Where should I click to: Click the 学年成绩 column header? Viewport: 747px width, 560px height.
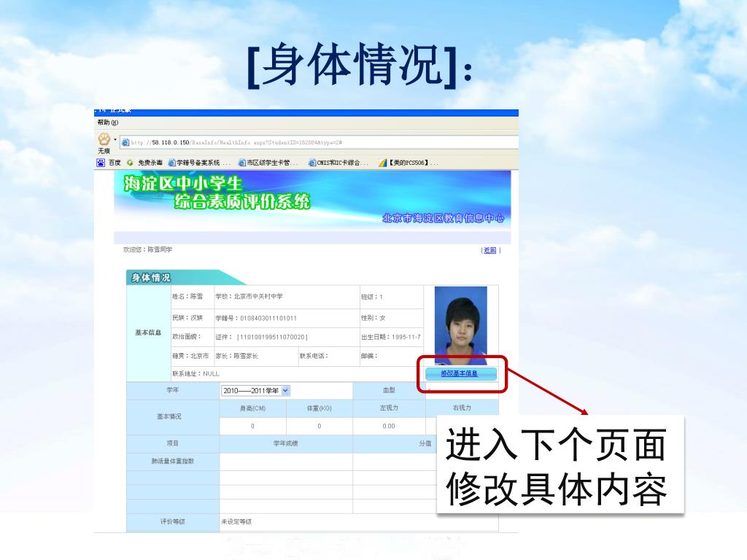pos(285,443)
